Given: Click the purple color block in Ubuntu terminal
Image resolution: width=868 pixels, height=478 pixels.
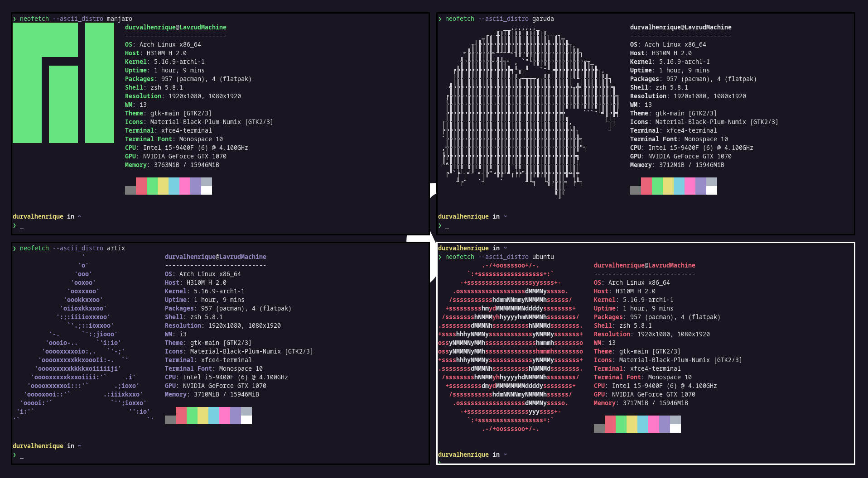Looking at the screenshot, I should [664, 424].
